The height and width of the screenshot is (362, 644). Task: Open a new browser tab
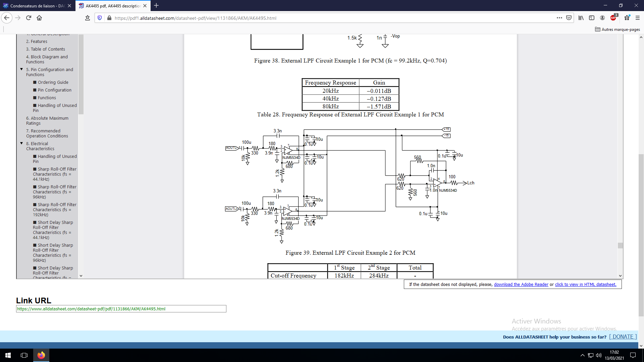tap(156, 6)
